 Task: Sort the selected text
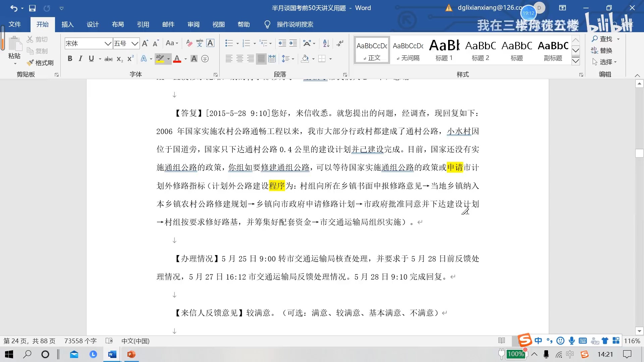(326, 43)
